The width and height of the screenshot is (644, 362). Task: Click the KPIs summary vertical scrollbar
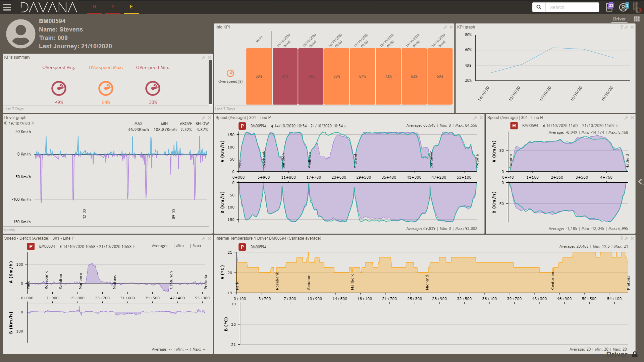pyautogui.click(x=210, y=82)
